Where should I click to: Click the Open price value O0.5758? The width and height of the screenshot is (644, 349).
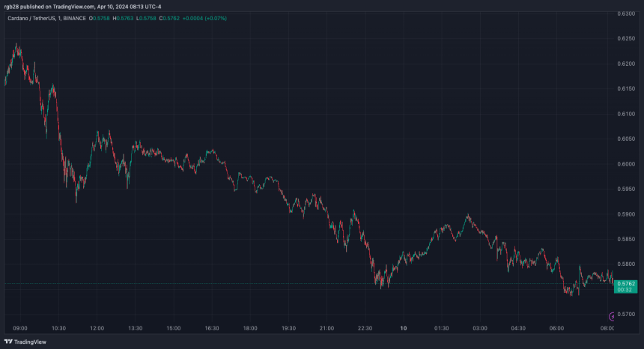click(x=101, y=16)
